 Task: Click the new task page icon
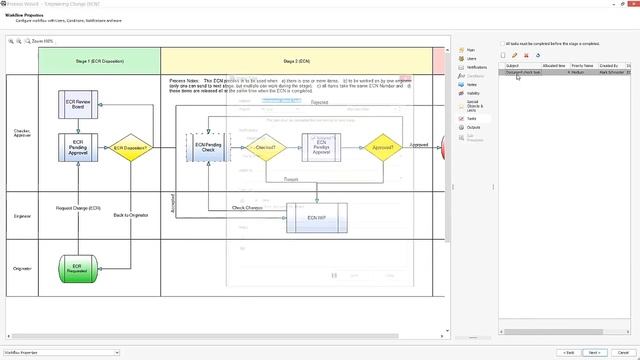point(503,55)
